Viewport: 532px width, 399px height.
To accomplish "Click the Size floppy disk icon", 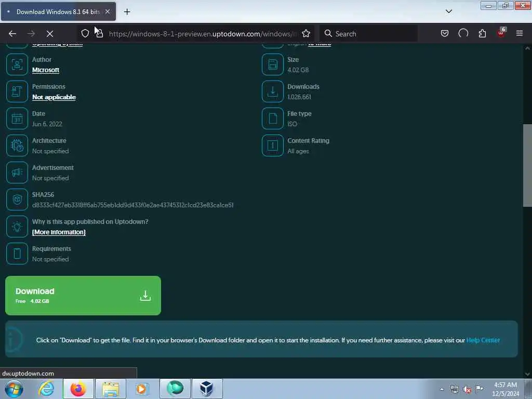I will coord(272,64).
